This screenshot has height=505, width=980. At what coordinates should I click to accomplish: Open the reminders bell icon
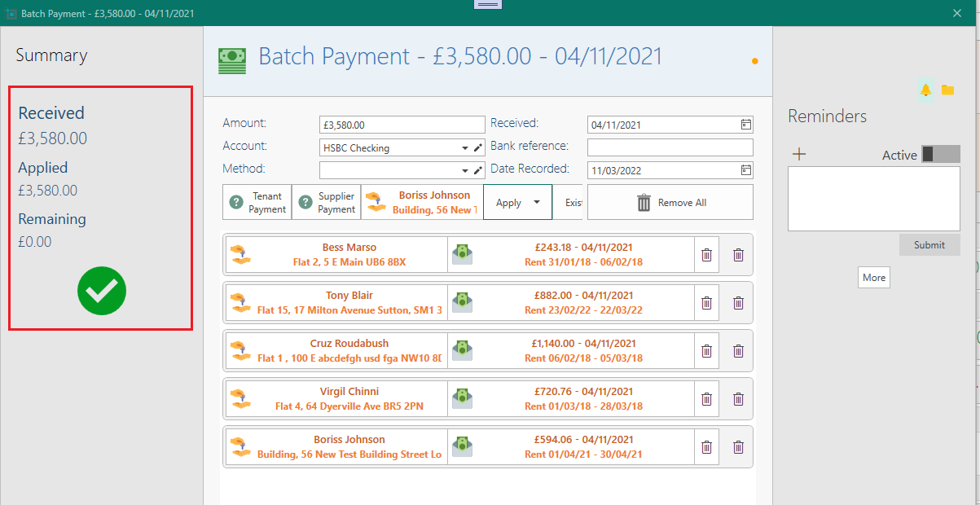[x=925, y=90]
